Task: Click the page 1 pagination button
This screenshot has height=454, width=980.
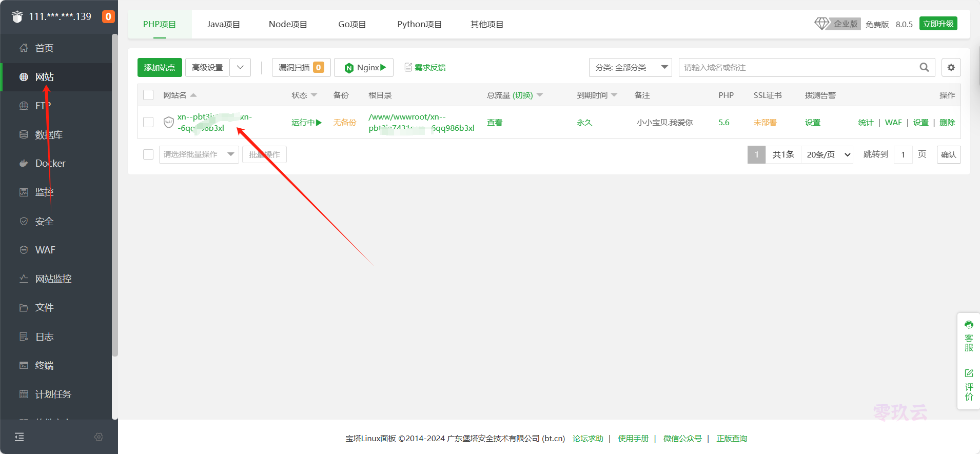Action: point(756,154)
